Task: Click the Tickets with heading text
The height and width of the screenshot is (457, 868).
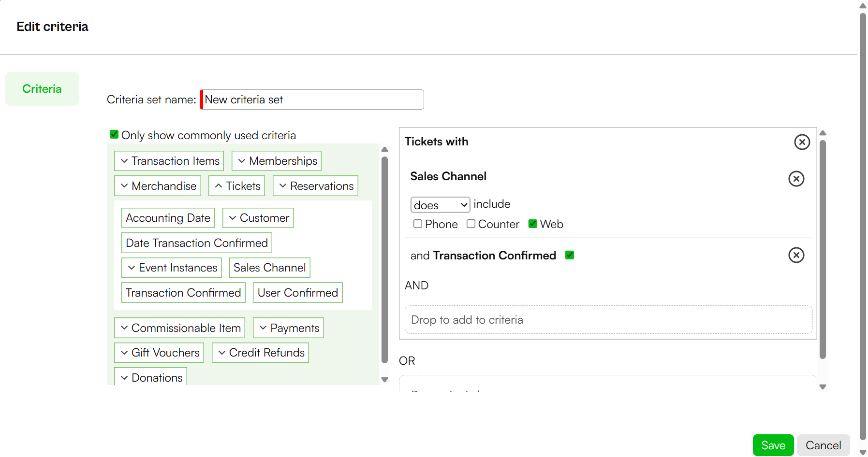Action: [x=436, y=142]
